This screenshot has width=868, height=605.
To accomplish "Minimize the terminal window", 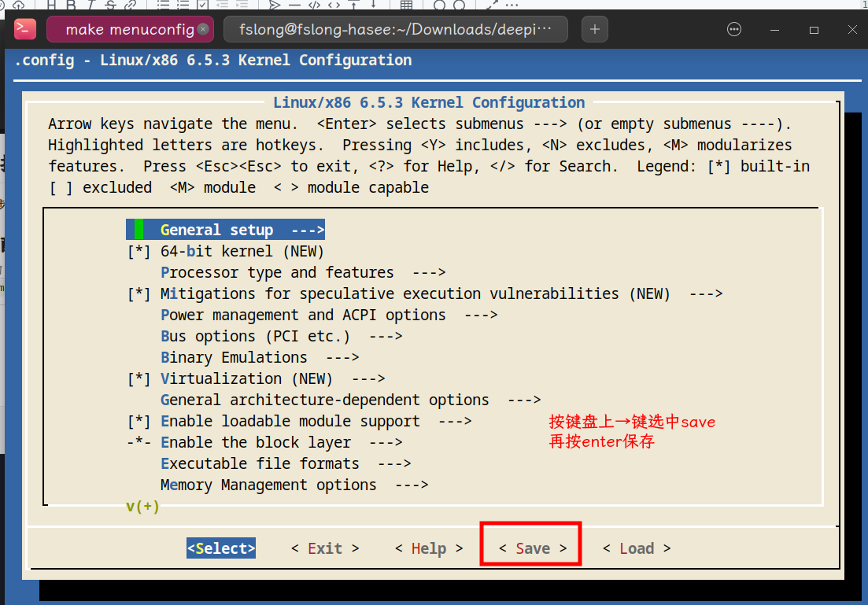I will 774,30.
